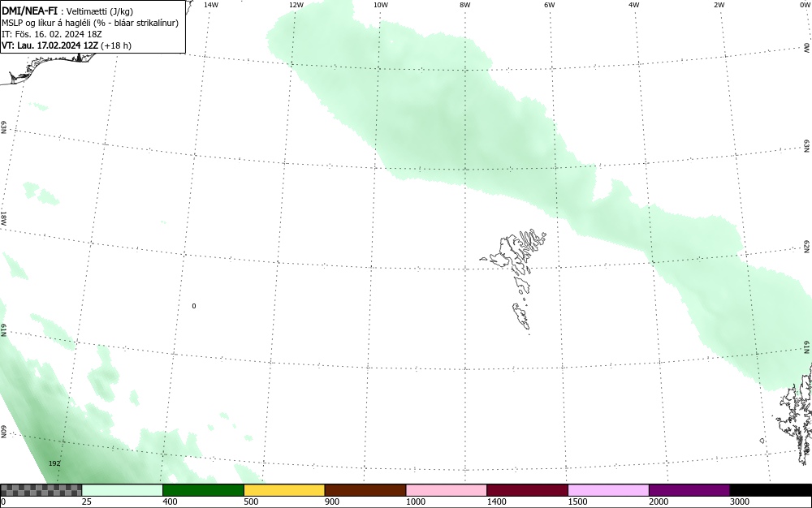Click the light green 25–400 legend swatch
This screenshot has height=508, width=812.
(123, 490)
